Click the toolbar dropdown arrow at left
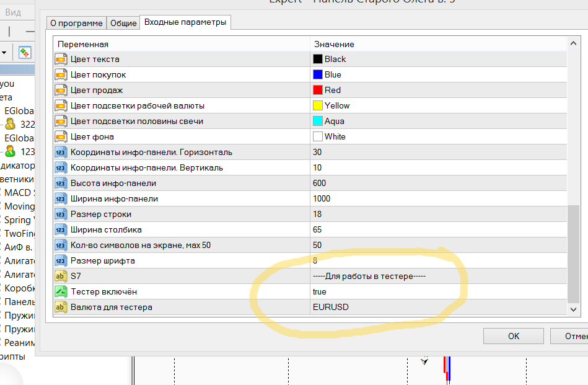Screen dimensions: 588x385 [x=4, y=53]
